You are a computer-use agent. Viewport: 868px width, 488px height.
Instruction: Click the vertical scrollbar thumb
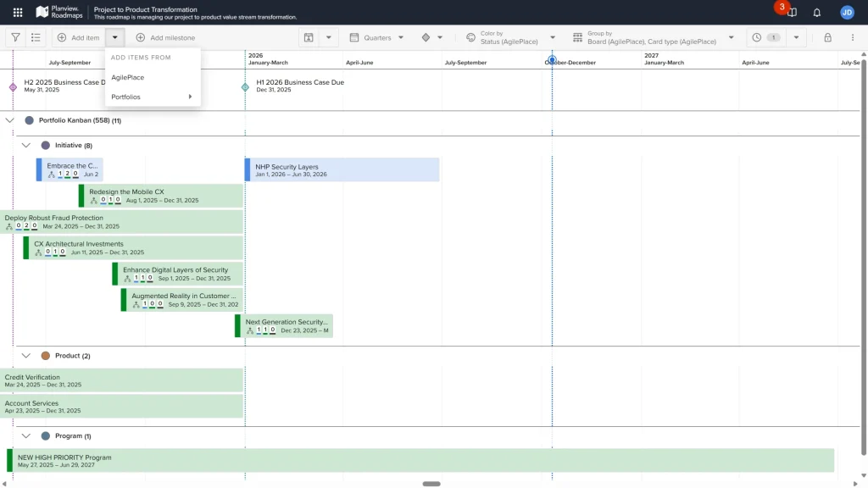[864, 256]
